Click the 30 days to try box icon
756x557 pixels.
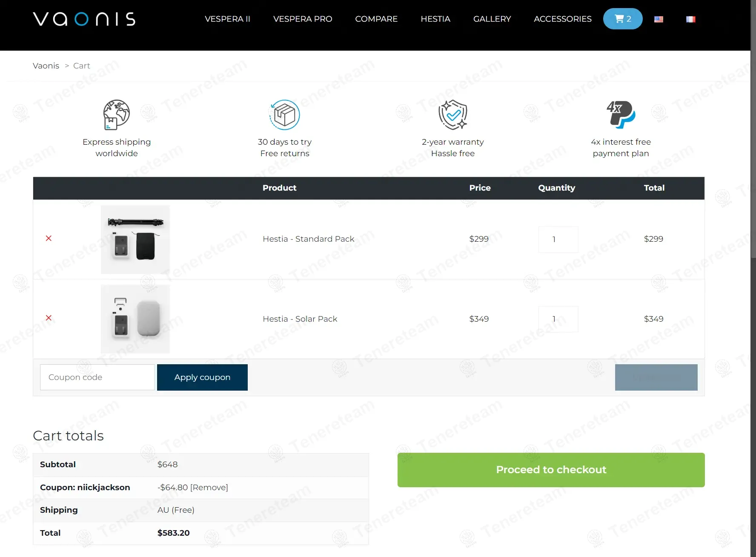click(x=285, y=114)
